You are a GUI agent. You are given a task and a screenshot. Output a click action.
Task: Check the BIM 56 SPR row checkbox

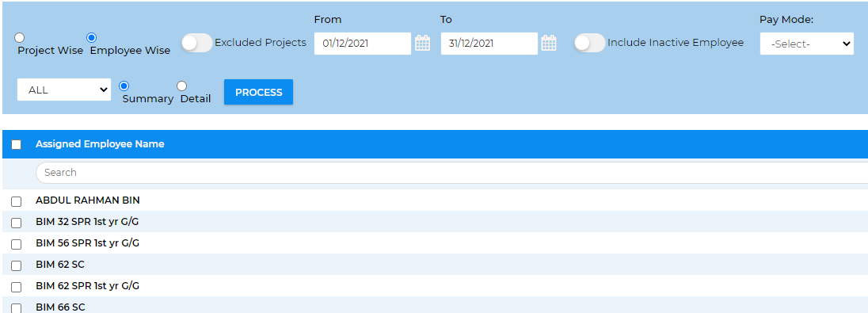point(17,244)
